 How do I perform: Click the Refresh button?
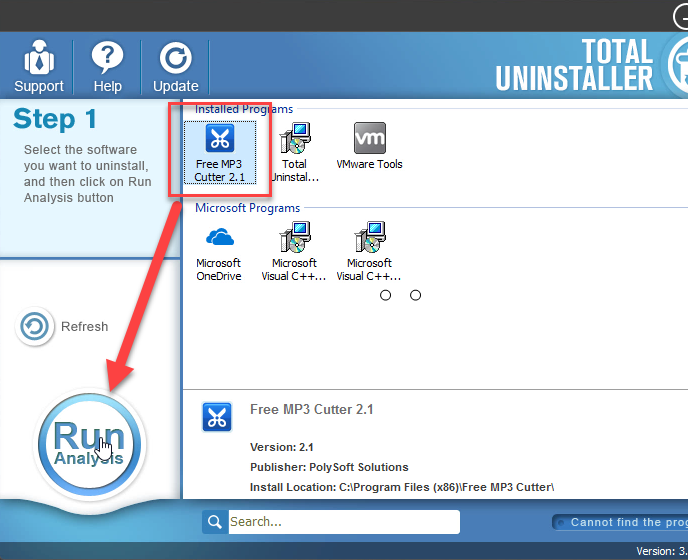(62, 327)
